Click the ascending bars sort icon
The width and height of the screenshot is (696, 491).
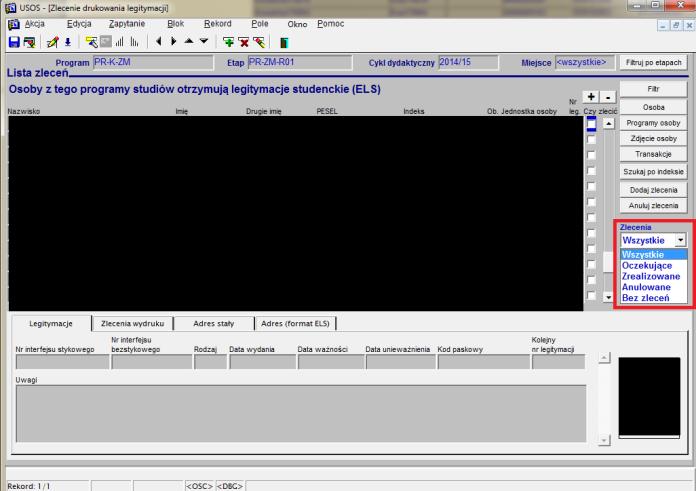click(x=120, y=42)
